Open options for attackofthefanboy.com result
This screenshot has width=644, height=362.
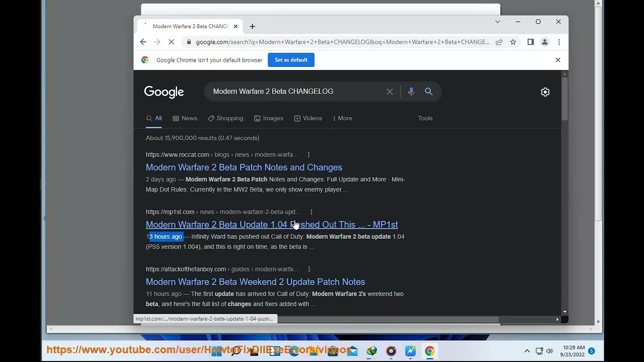tap(309, 269)
